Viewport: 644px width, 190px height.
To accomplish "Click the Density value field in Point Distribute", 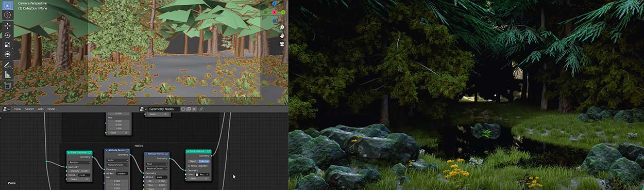I will pos(79,170).
